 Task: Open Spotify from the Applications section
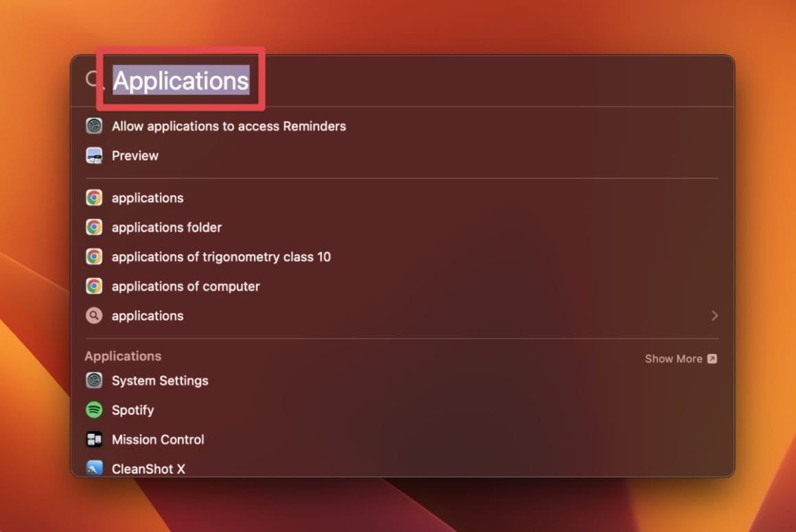tap(133, 410)
